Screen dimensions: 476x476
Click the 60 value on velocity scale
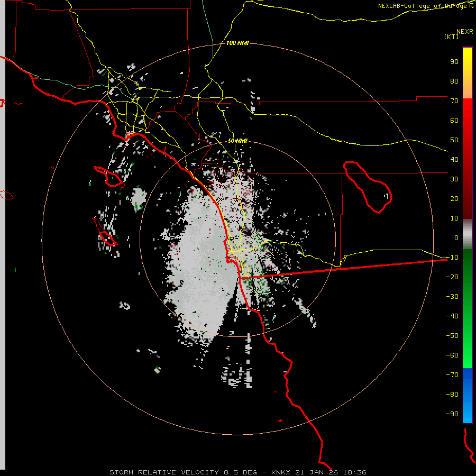tap(454, 120)
